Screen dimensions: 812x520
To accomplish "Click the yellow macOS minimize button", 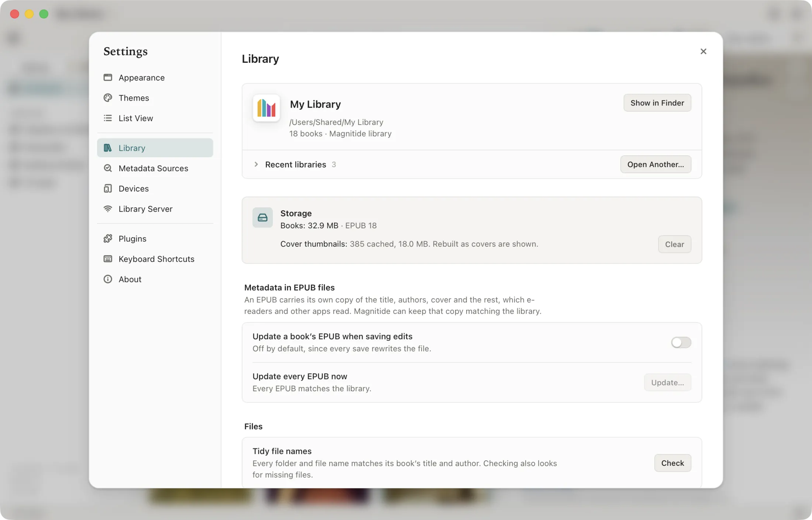I will pyautogui.click(x=29, y=14).
